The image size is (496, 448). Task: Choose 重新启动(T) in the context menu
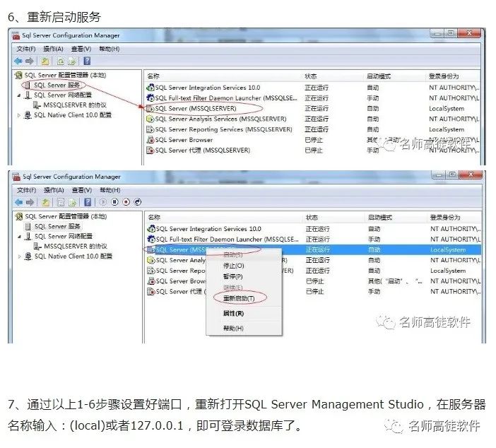pyautogui.click(x=239, y=298)
